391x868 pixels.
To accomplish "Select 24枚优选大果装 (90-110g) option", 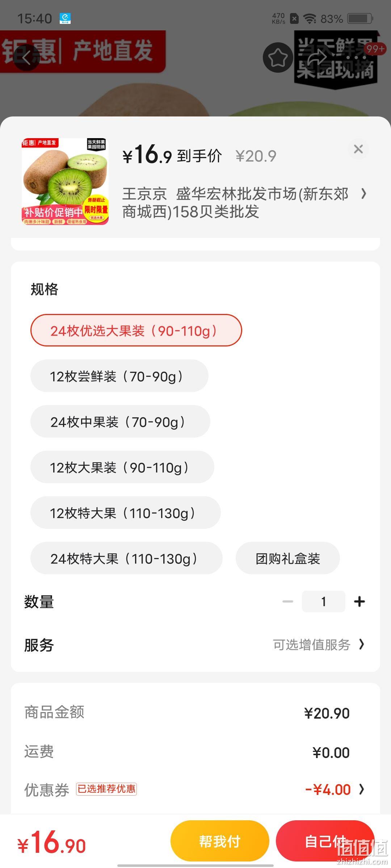I will [x=136, y=330].
